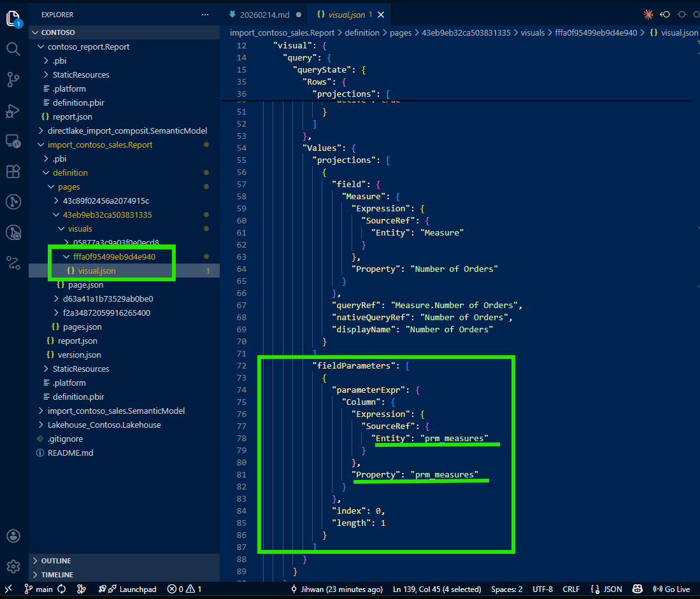The image size is (700, 599).
Task: Open the Explorer view in activity bar
Action: point(13,18)
